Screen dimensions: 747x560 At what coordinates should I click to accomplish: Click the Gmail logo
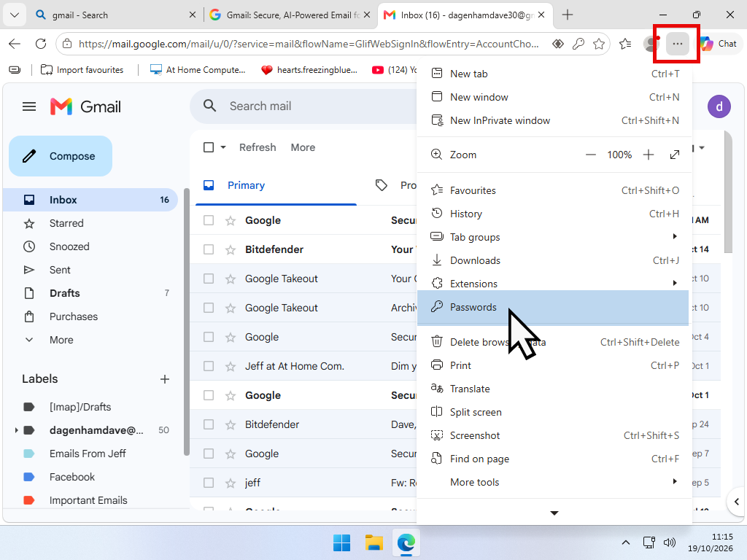pos(85,106)
